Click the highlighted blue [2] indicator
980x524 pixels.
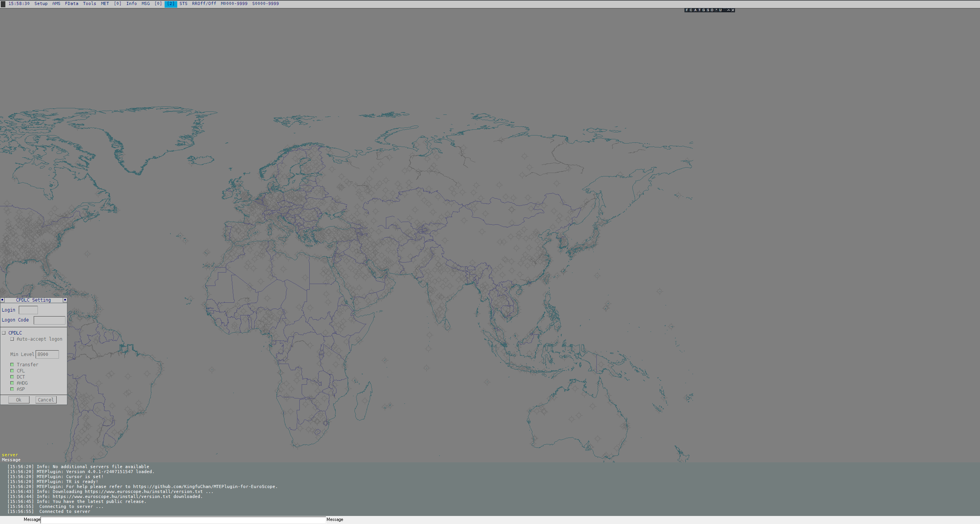tap(171, 3)
